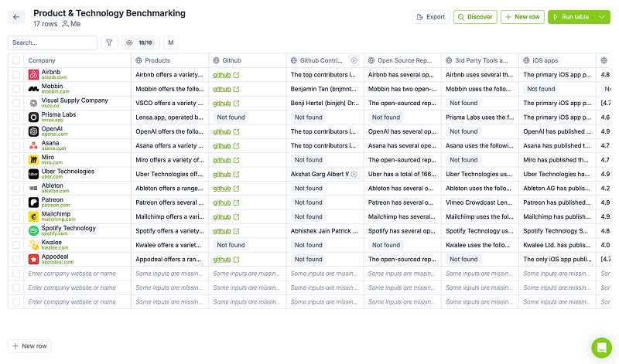The width and height of the screenshot is (619, 364).
Task: Click the Visual Supply Company logo
Action: pyautogui.click(x=33, y=103)
